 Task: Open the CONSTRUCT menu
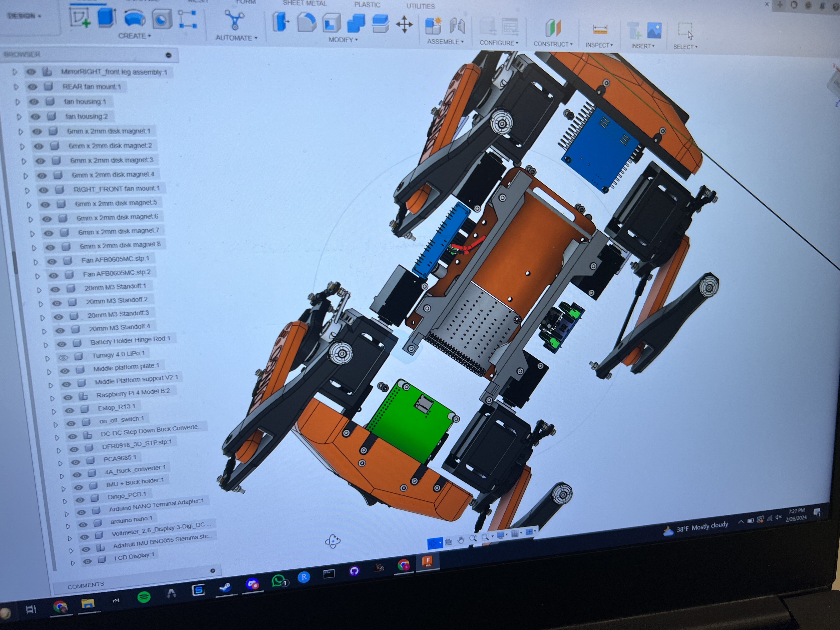[x=553, y=44]
